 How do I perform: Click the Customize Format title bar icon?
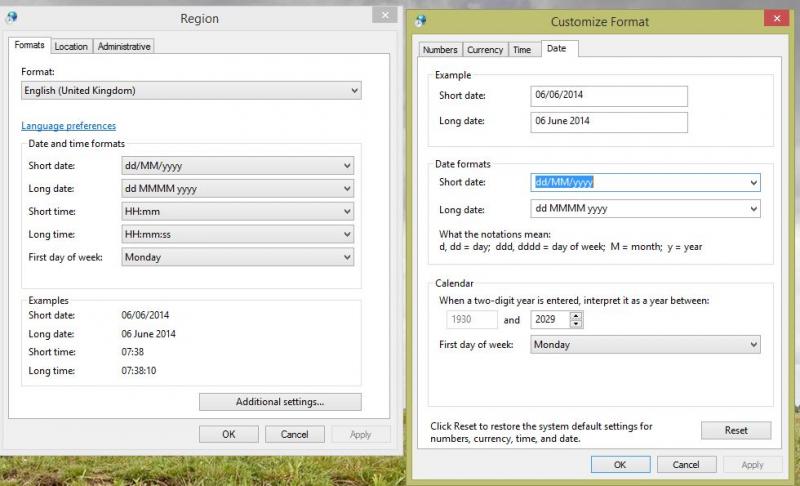pos(421,21)
